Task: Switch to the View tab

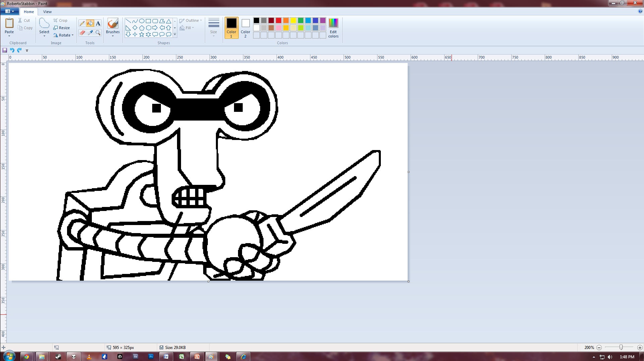Action: [48, 12]
